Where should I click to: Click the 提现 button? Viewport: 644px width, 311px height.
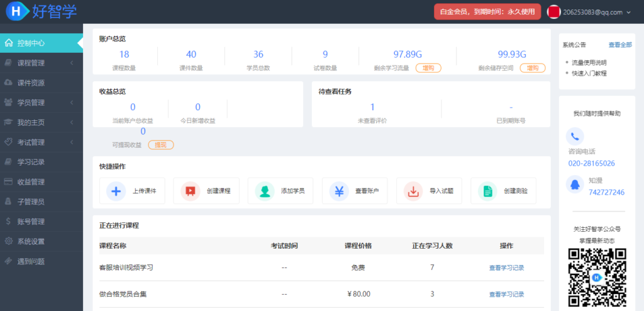[161, 145]
